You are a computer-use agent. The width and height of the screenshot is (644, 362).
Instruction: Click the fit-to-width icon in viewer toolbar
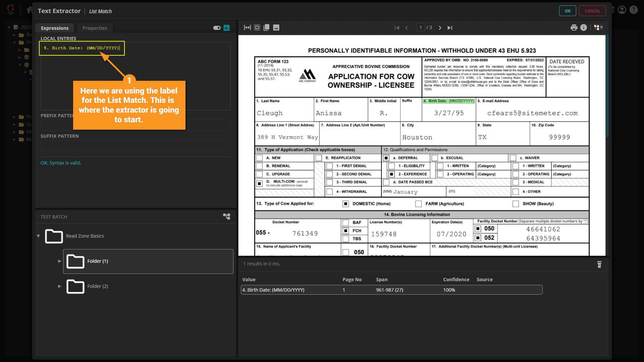click(x=247, y=28)
